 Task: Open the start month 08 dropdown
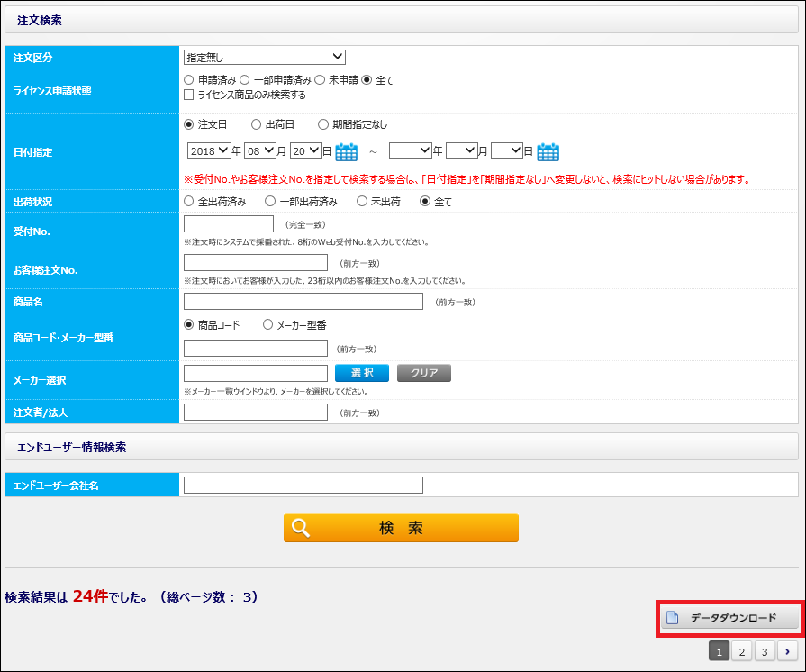tap(259, 151)
